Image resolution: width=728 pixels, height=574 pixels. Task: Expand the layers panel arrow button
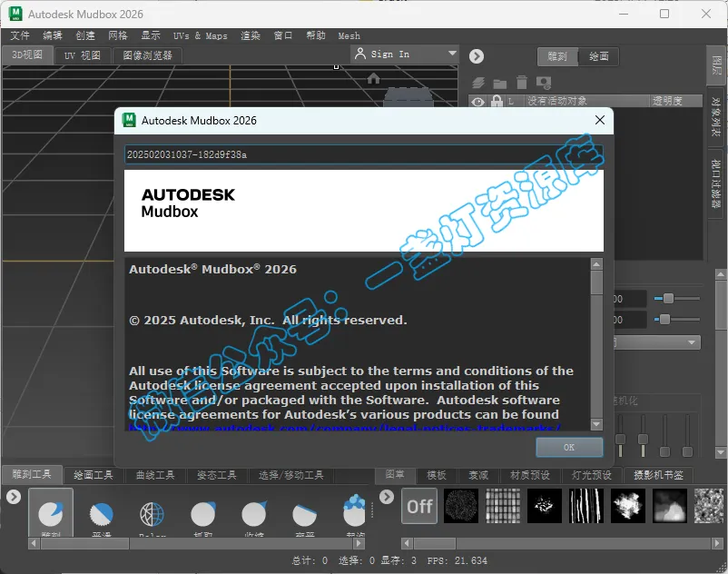(477, 56)
